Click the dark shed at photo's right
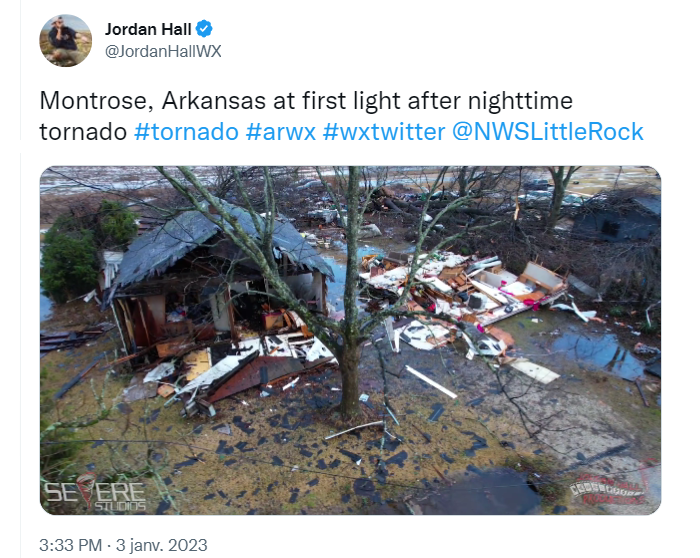This screenshot has width=700, height=558. click(x=617, y=219)
